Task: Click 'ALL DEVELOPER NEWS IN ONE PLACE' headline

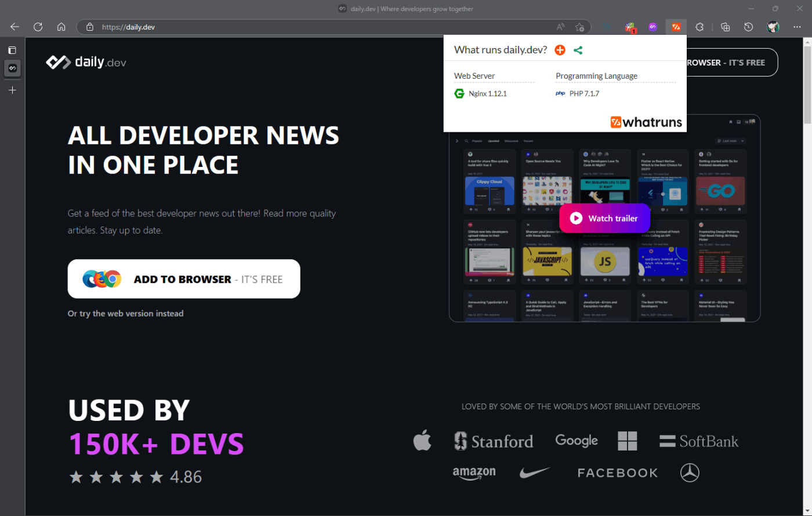Action: [x=204, y=150]
